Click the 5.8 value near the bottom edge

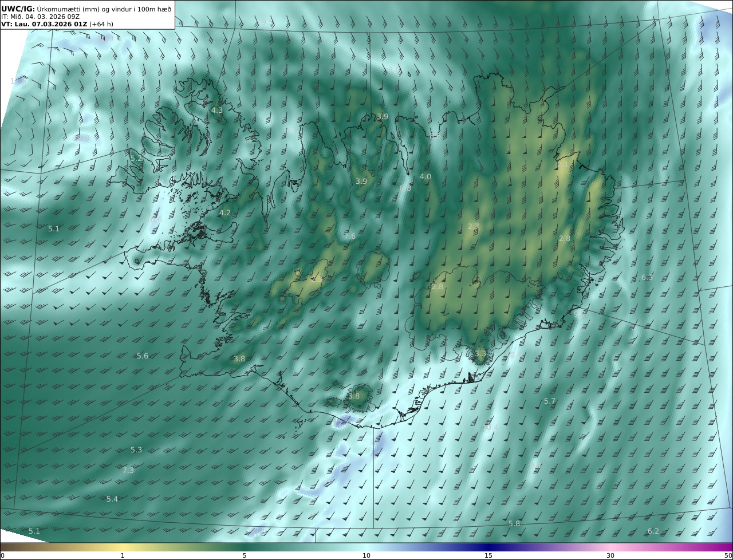[x=514, y=523]
